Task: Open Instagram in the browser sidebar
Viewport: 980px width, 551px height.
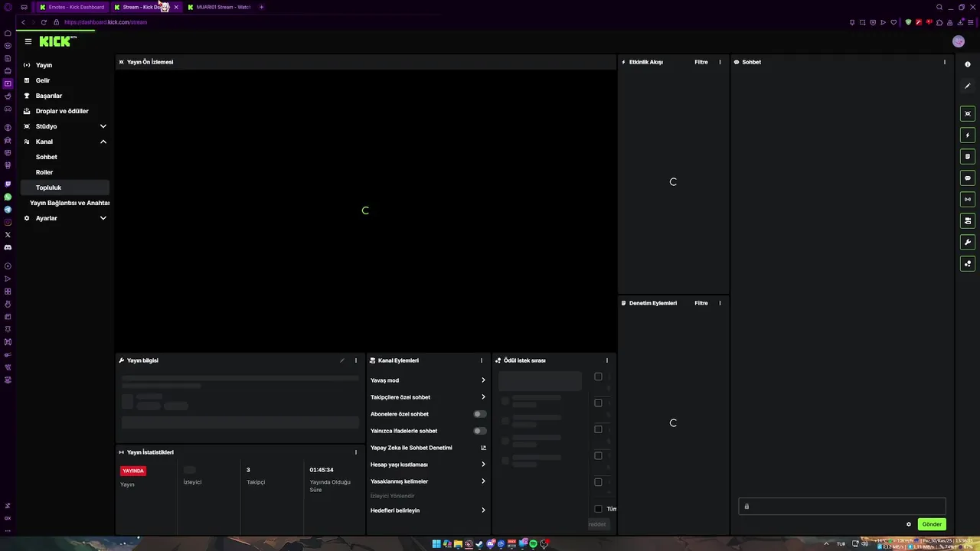Action: pyautogui.click(x=8, y=222)
